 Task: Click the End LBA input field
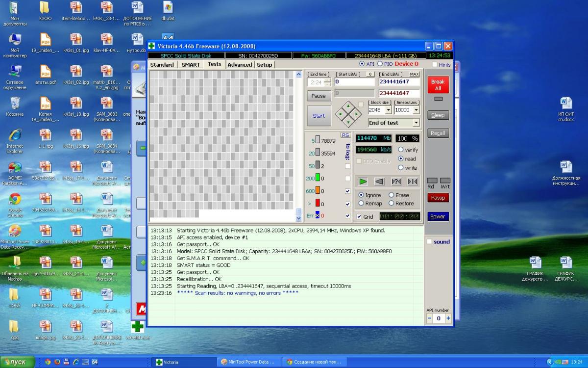(399, 82)
